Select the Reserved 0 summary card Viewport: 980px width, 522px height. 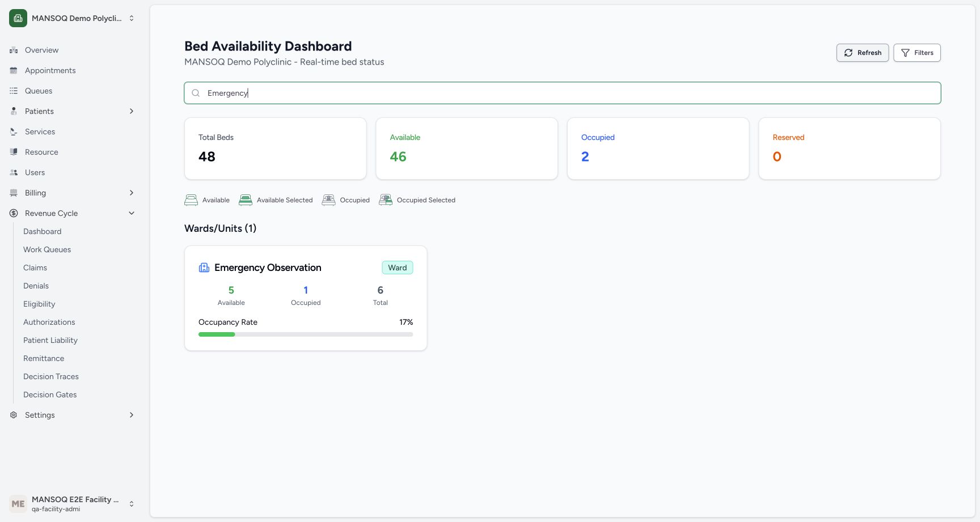pos(850,148)
